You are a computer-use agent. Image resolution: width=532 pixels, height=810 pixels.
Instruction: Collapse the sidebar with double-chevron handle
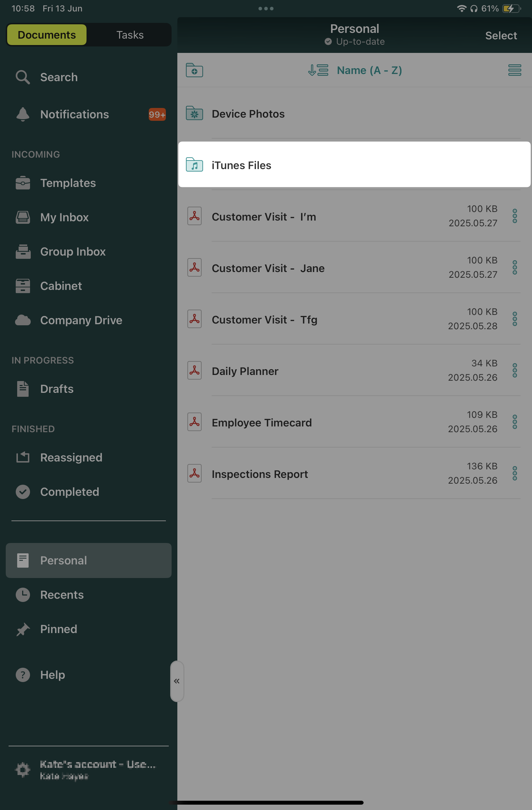177,681
